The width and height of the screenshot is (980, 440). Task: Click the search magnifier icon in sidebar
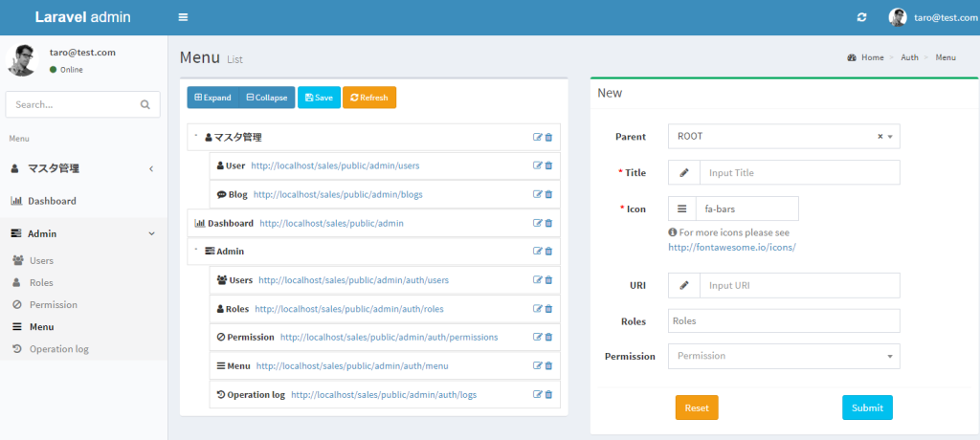coord(145,104)
